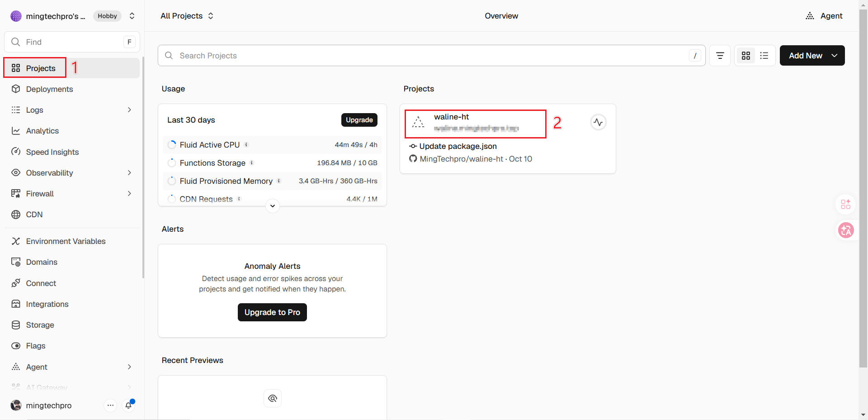868x420 pixels.
Task: Click Upgrade to Pro button
Action: point(272,312)
